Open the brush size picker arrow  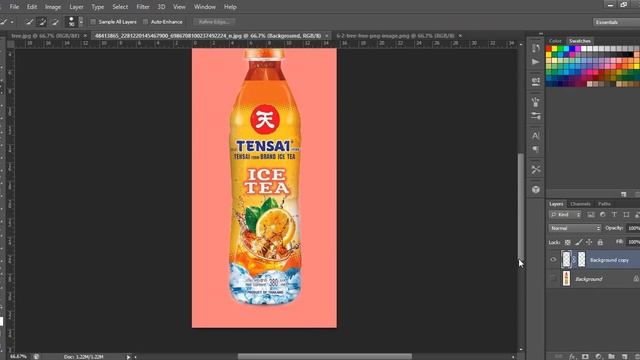(x=81, y=22)
